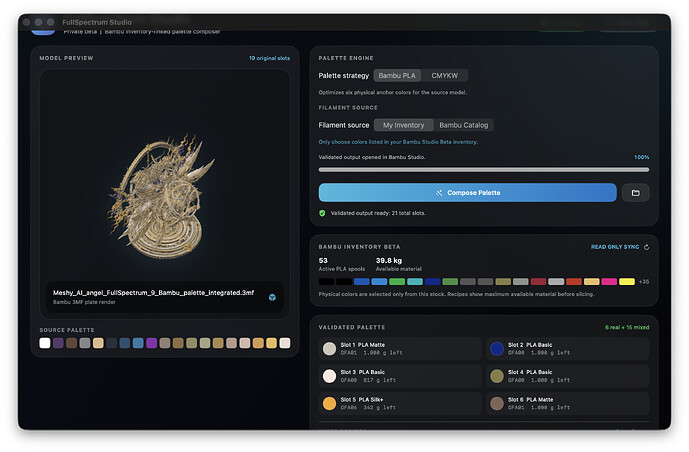Select the dark charcoal-navy Source Palette swatch
689x452 pixels.
point(111,343)
